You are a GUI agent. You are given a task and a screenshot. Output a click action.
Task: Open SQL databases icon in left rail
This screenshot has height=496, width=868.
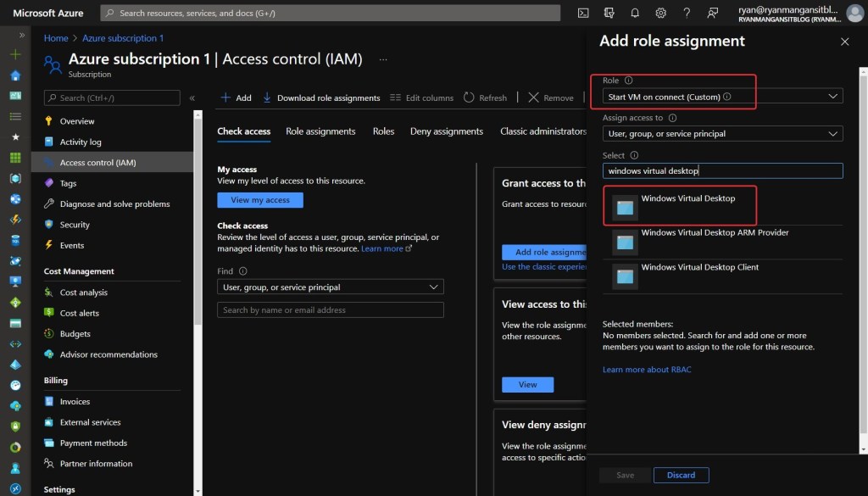click(x=15, y=240)
